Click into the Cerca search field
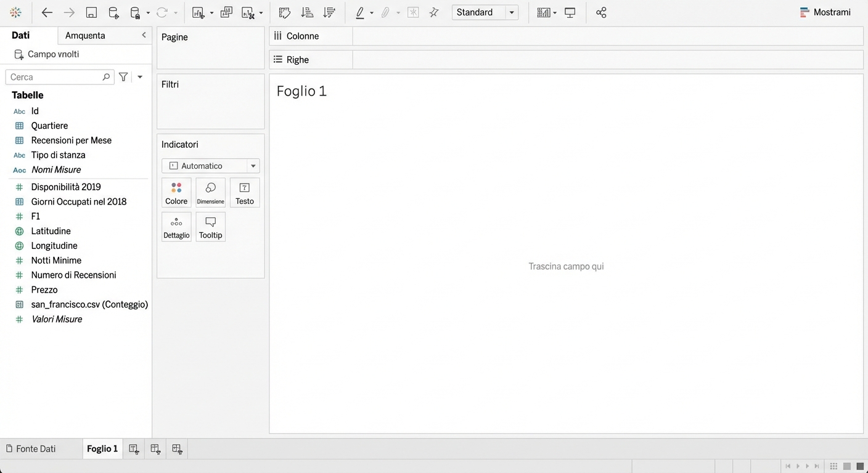 coord(54,77)
